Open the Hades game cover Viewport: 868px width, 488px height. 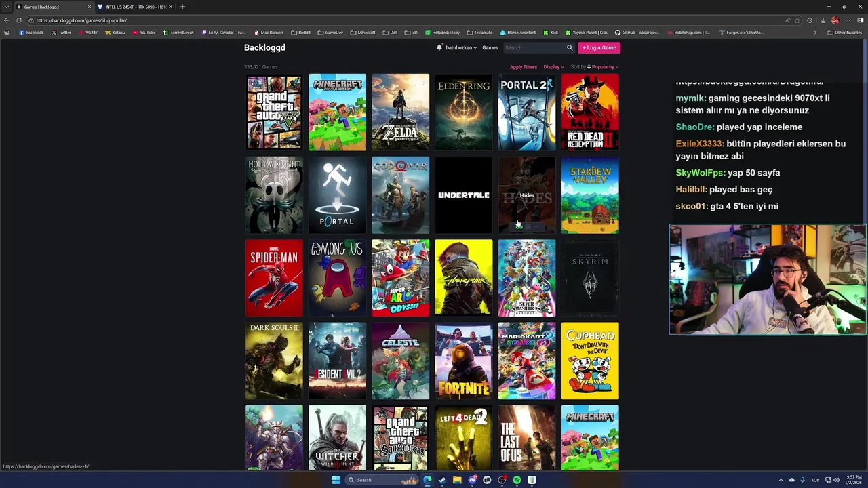[527, 195]
